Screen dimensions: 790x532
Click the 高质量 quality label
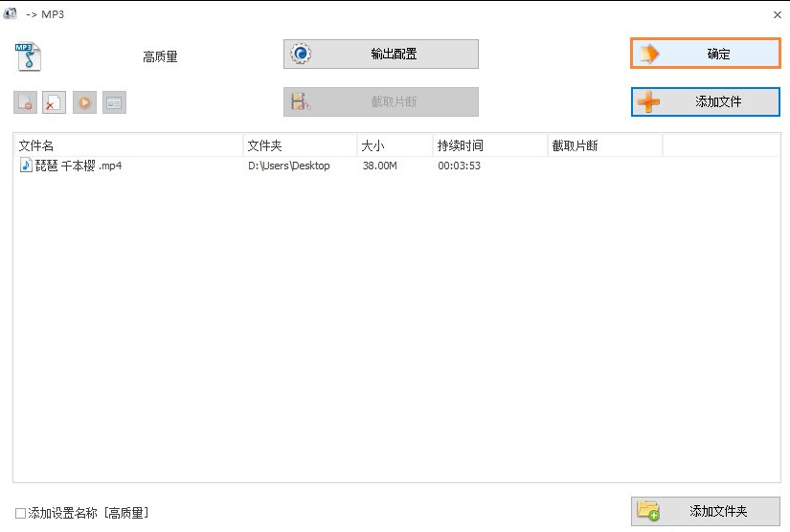coord(160,56)
